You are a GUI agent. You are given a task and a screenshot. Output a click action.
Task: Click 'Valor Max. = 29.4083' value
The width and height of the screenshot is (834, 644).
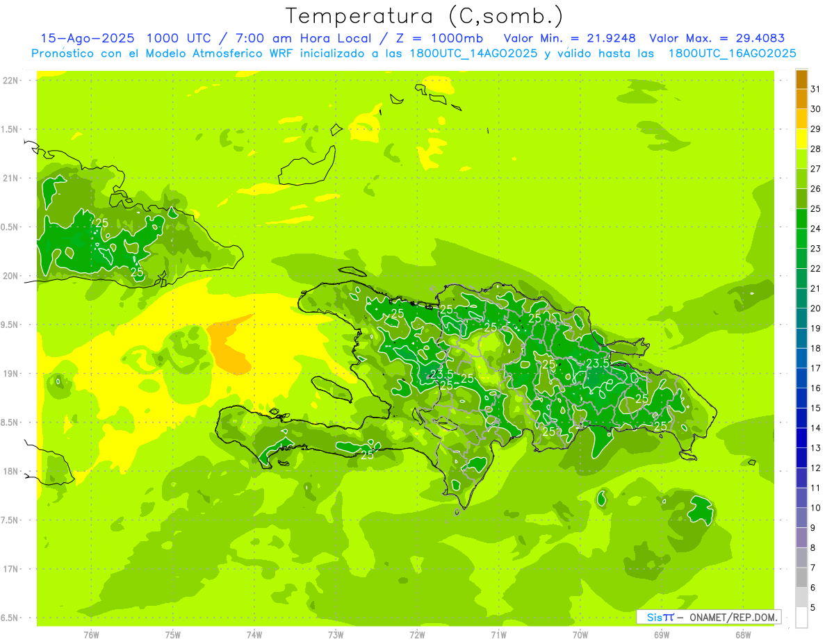[x=717, y=38]
